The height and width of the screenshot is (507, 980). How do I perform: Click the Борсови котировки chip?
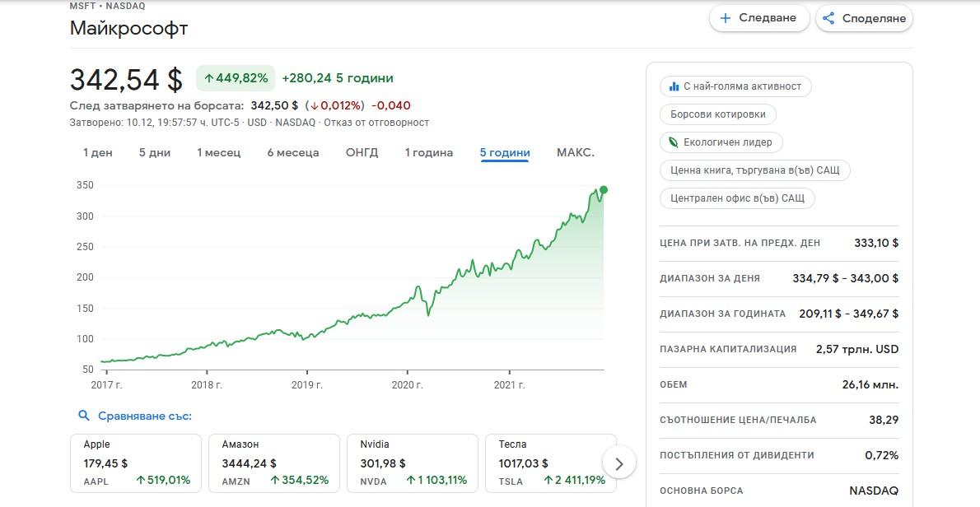coord(717,114)
